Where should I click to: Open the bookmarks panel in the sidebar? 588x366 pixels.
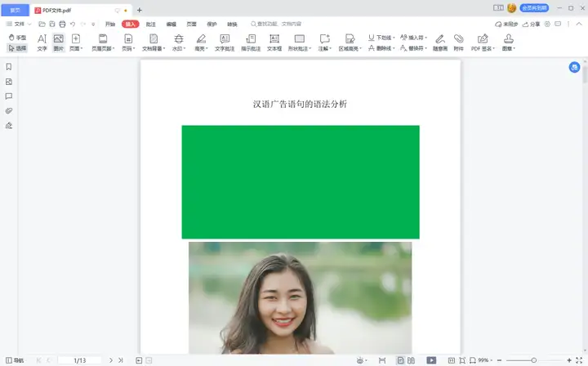pyautogui.click(x=9, y=67)
